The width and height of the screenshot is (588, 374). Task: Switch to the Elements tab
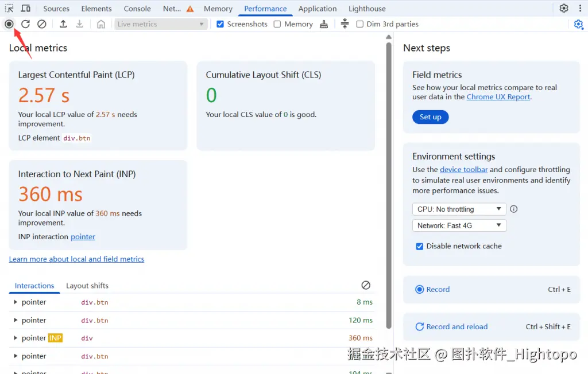pyautogui.click(x=96, y=9)
